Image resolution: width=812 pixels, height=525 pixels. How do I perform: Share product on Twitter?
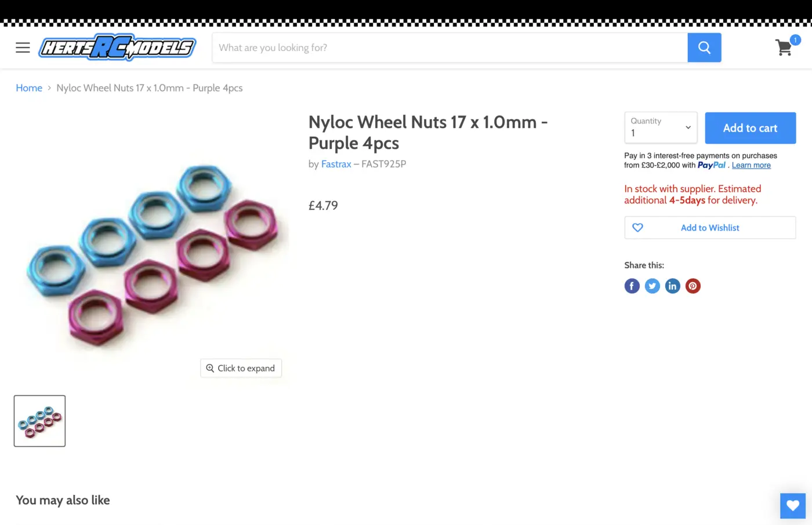[x=652, y=286]
